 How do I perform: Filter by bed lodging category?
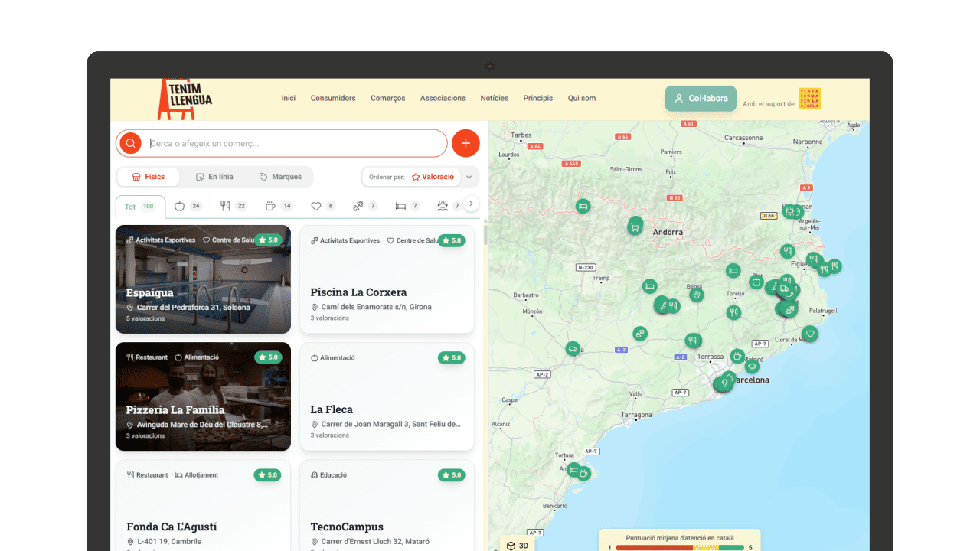pos(407,206)
